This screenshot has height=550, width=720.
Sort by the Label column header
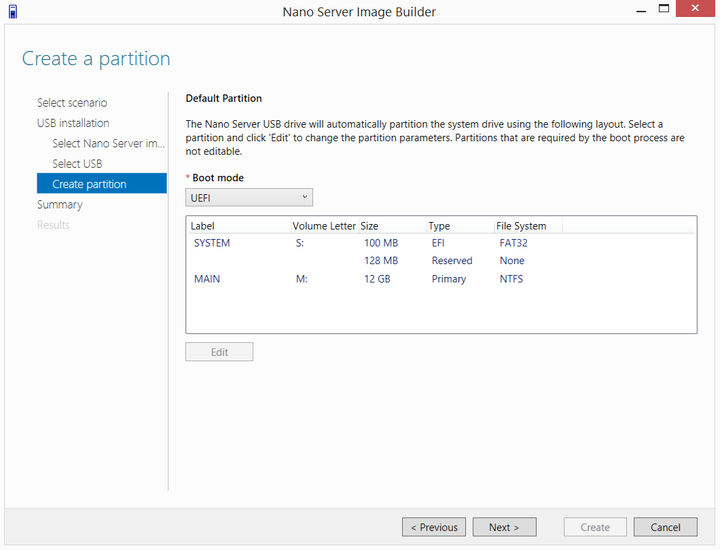point(239,226)
